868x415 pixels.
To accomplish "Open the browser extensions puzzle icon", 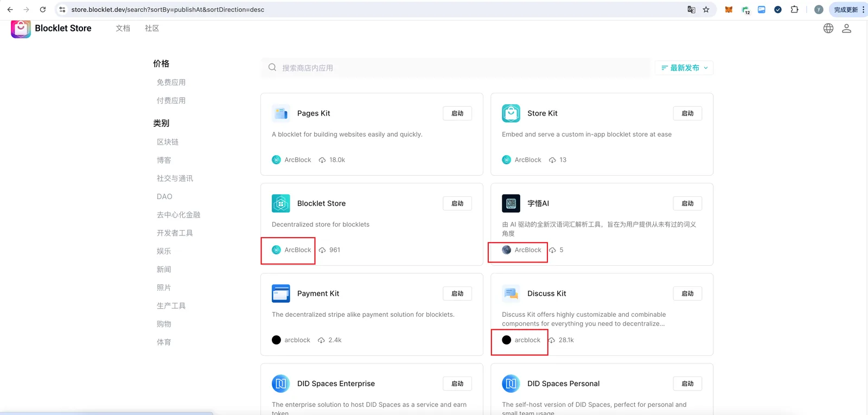I will click(794, 9).
